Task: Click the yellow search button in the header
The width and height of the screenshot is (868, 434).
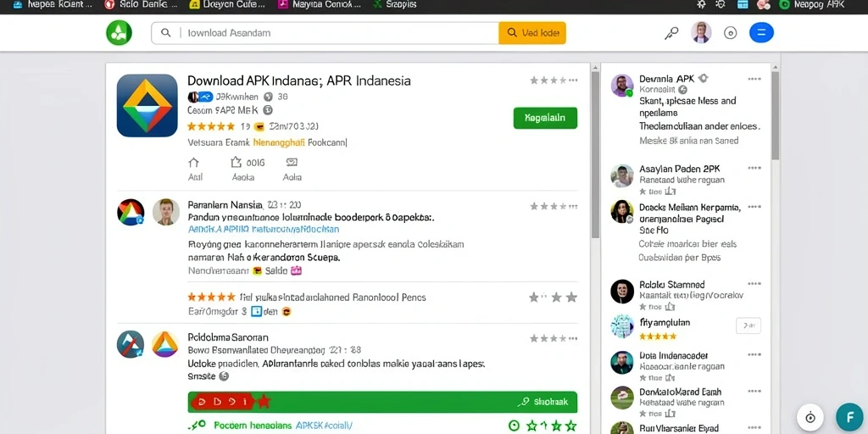Action: point(532,33)
